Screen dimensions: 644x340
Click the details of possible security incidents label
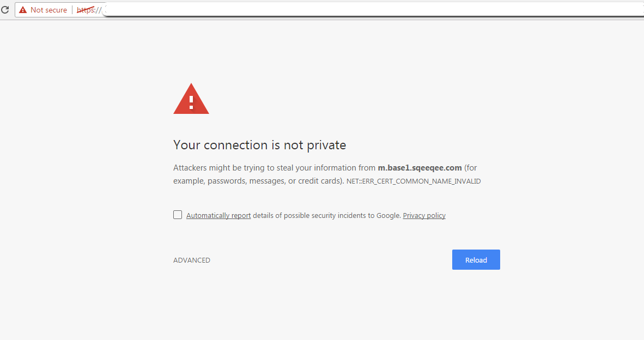[x=313, y=216]
